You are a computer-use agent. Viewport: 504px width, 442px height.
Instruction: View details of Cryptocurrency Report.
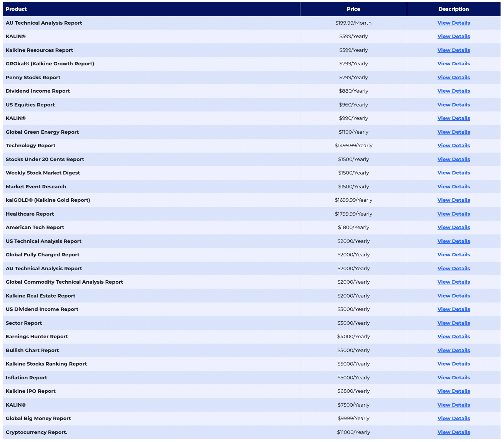(454, 432)
